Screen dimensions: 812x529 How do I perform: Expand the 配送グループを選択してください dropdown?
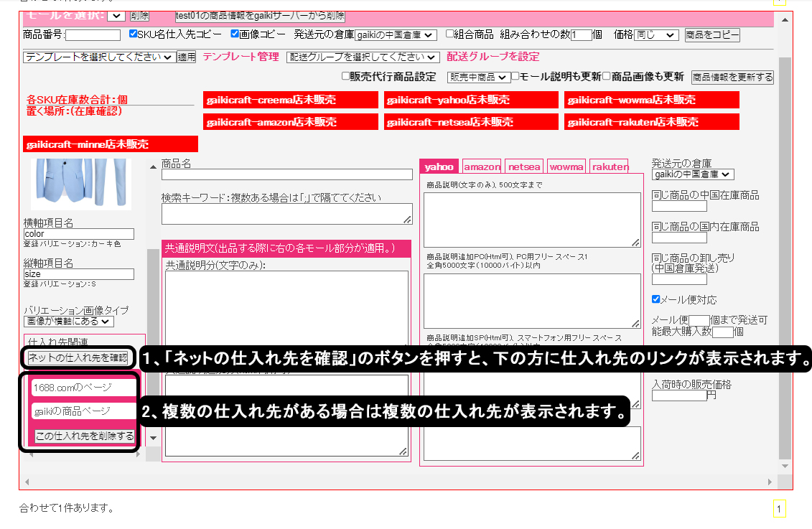pos(363,57)
